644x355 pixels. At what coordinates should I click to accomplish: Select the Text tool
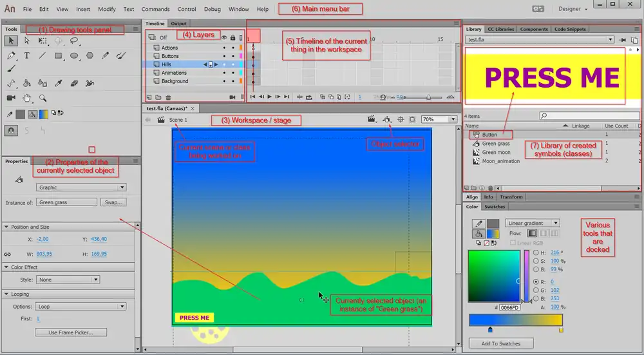[x=27, y=55]
